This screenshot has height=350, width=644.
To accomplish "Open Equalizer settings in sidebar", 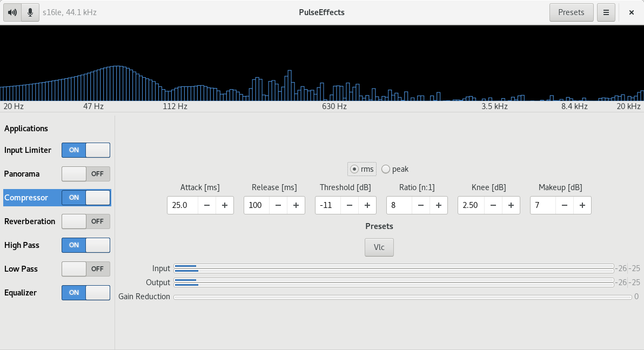I will [21, 293].
